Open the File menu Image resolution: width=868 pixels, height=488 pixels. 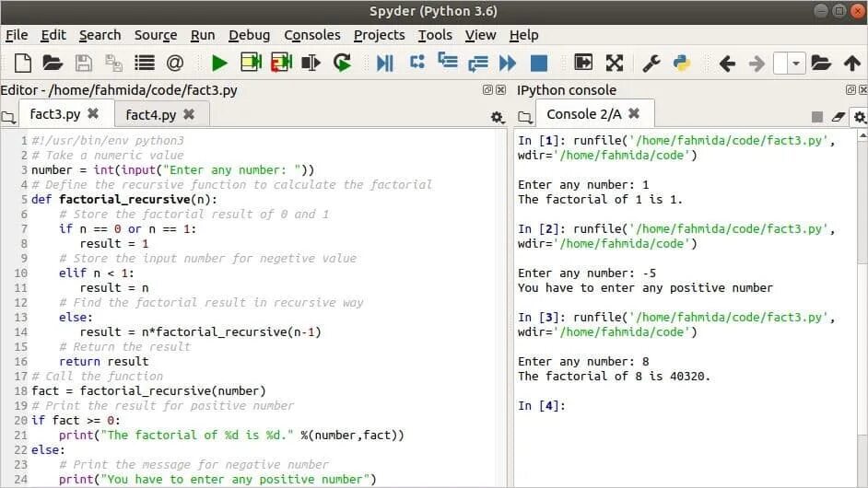pyautogui.click(x=17, y=35)
